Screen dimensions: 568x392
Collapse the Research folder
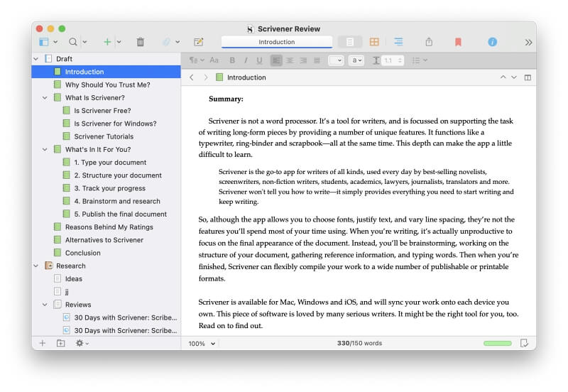coord(36,266)
